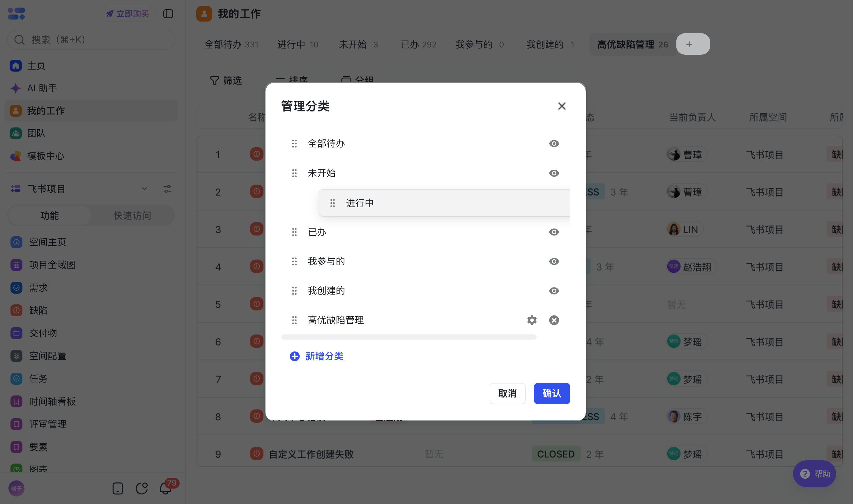This screenshot has height=504, width=853.
Task: Click LIN assignee in row 3
Action: 684,230
